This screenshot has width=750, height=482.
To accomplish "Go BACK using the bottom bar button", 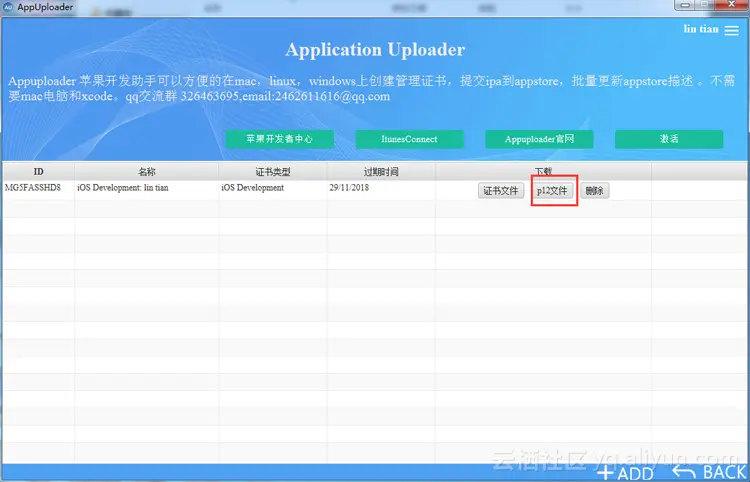I will 709,472.
